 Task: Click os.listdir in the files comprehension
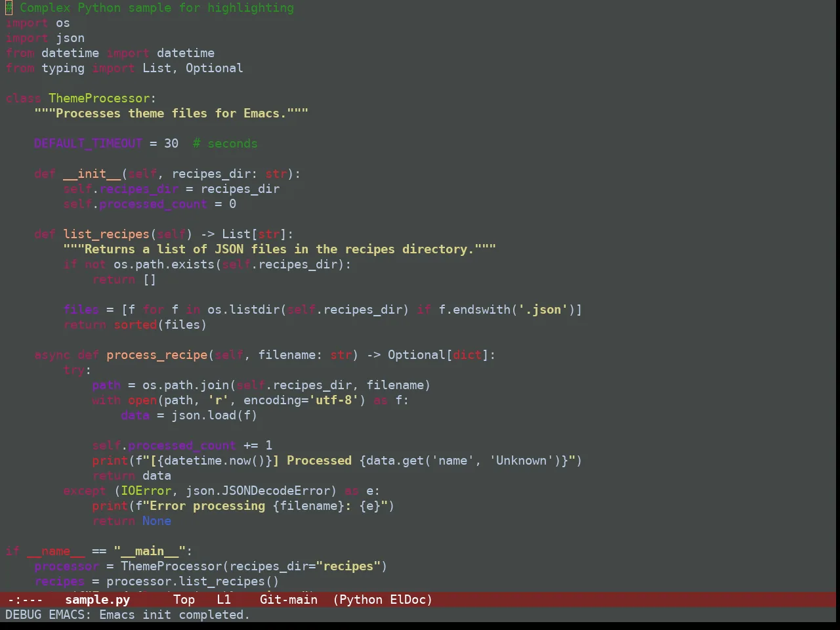point(243,310)
